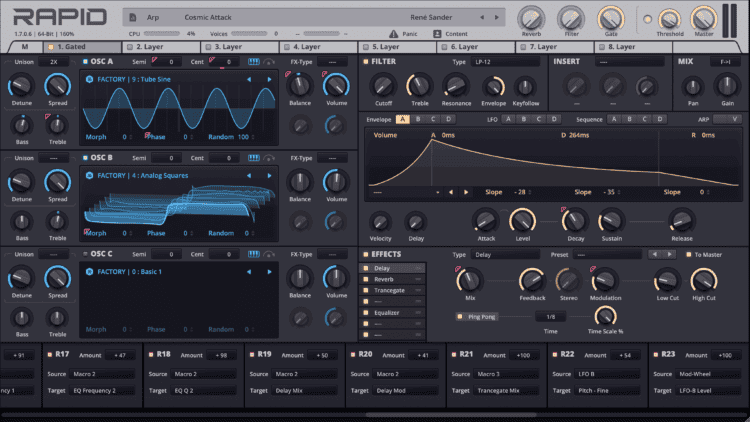
Task: Switch to the M tab
Action: (x=25, y=47)
